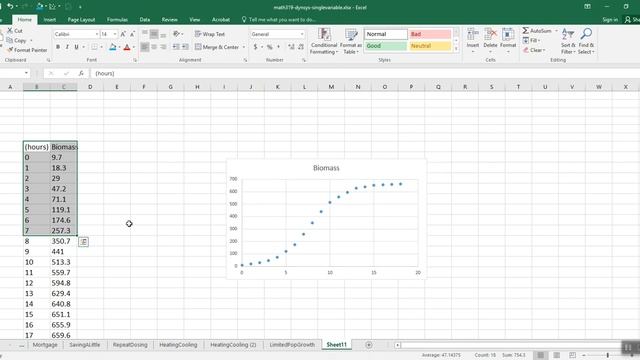Toggle Italic formatting

coord(67,47)
